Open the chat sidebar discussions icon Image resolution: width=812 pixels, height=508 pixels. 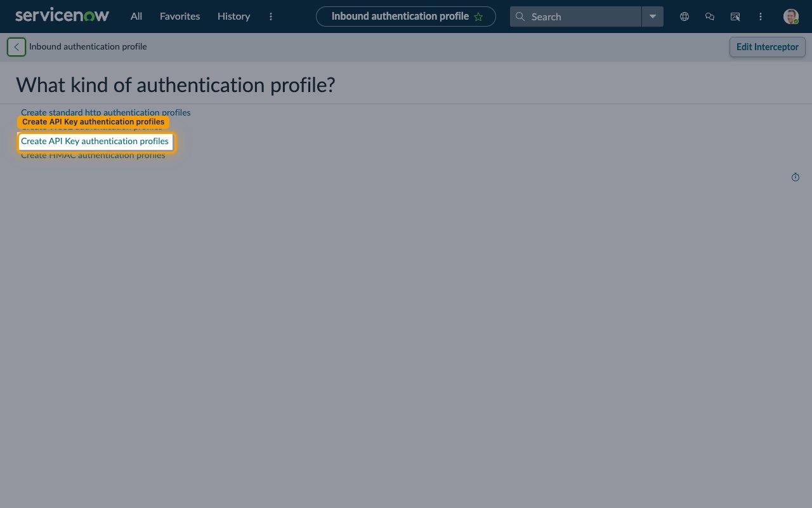click(x=710, y=17)
